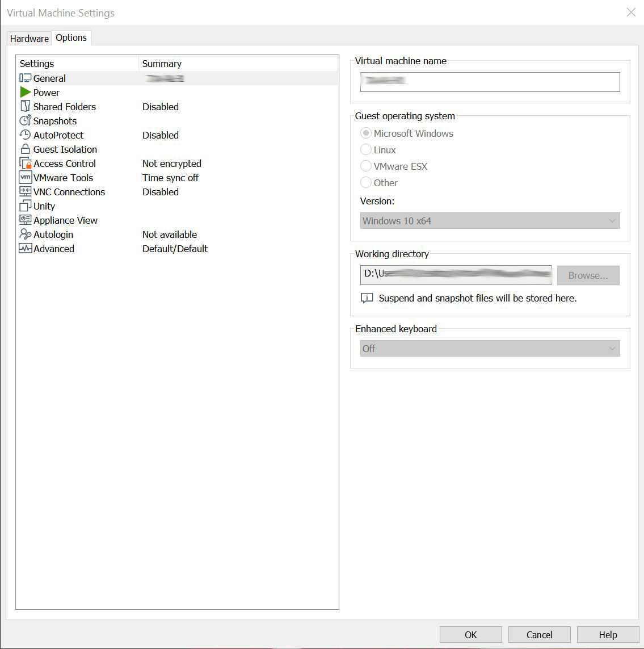Screen dimensions: 644x649
Task: Switch to the Hardware tab
Action: click(29, 39)
